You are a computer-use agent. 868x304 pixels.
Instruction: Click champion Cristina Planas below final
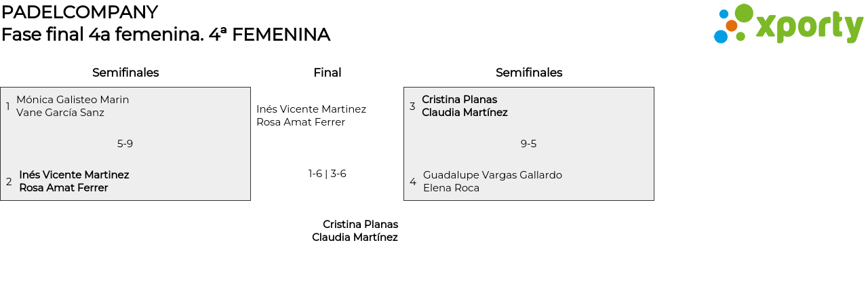(x=360, y=225)
